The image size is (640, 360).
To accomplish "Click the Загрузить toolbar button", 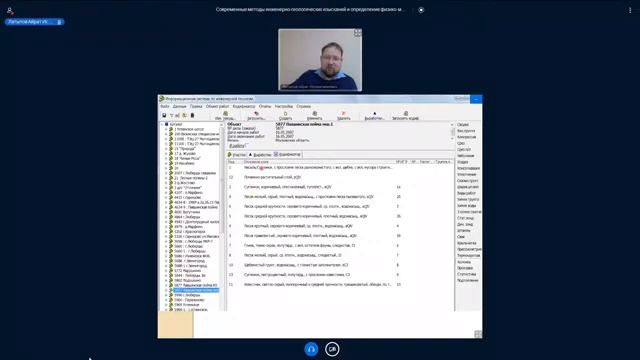I will pos(256,116).
